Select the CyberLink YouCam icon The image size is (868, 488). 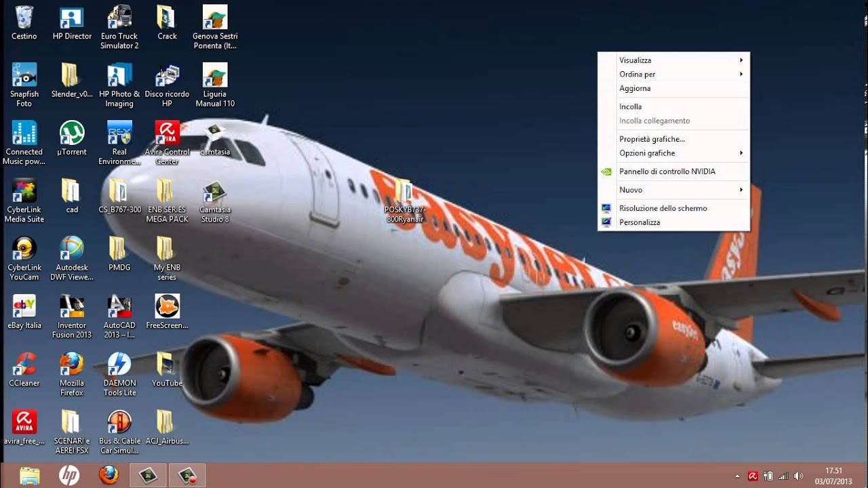24,259
